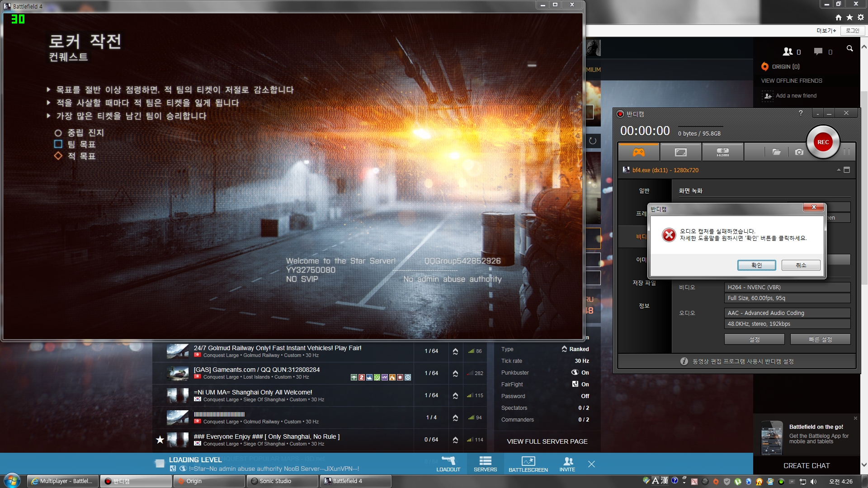Viewport: 868px width, 488px height.
Task: Click favorite star on Everyone Enjoy server
Action: pyautogui.click(x=160, y=440)
